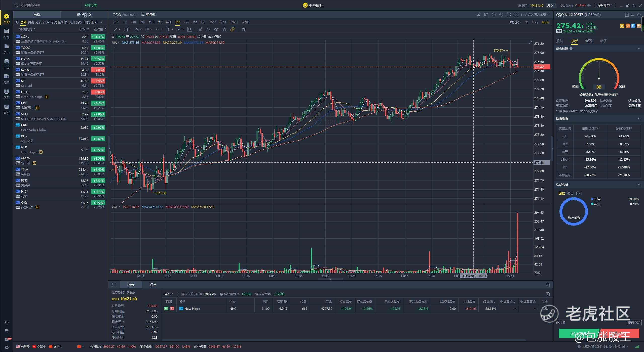Enter fullscreen chart mode
644x352 pixels.
509,15
